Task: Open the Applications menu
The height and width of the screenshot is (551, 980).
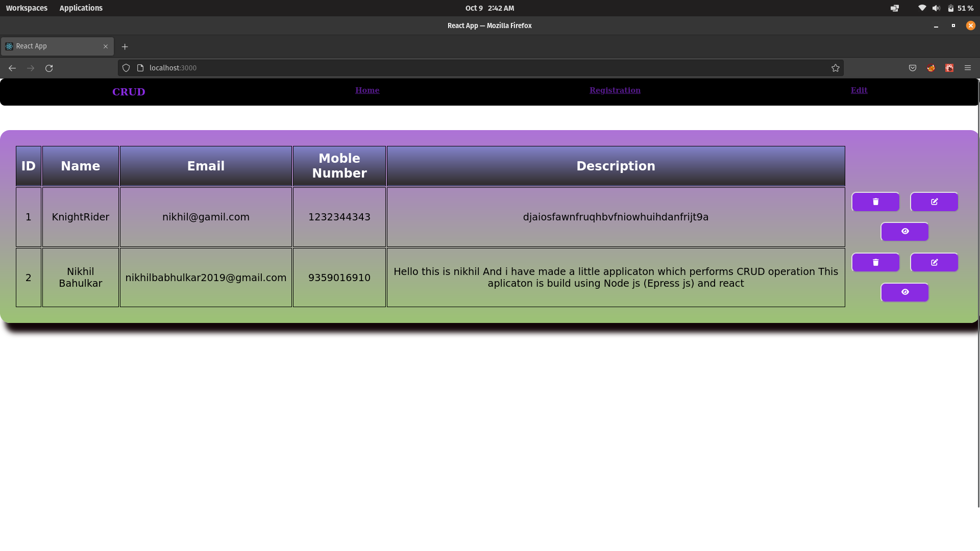Action: (81, 8)
